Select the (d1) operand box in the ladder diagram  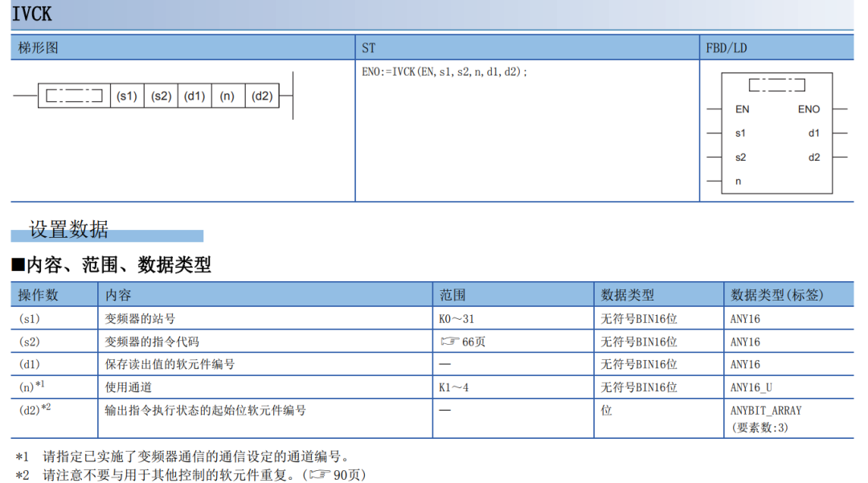(194, 96)
